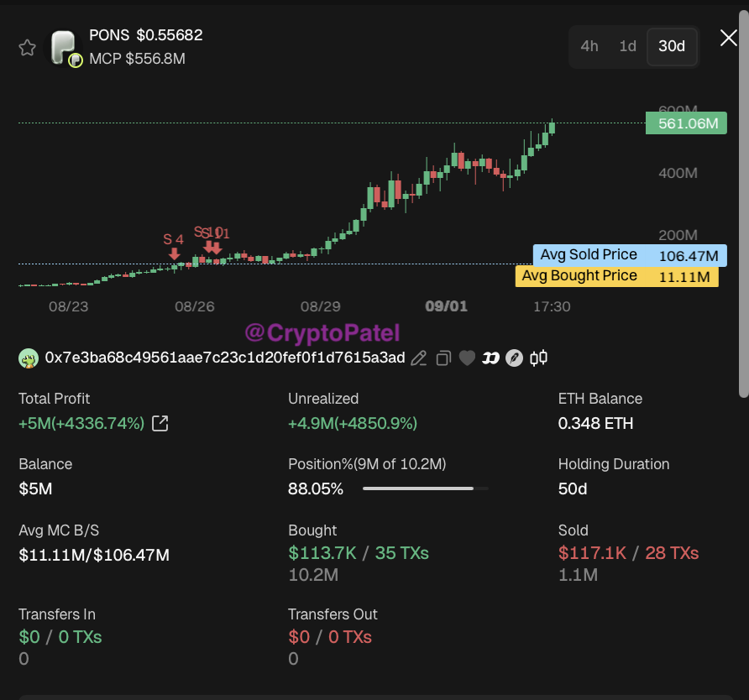
Task: Select the 4h chart timeframe
Action: point(589,46)
